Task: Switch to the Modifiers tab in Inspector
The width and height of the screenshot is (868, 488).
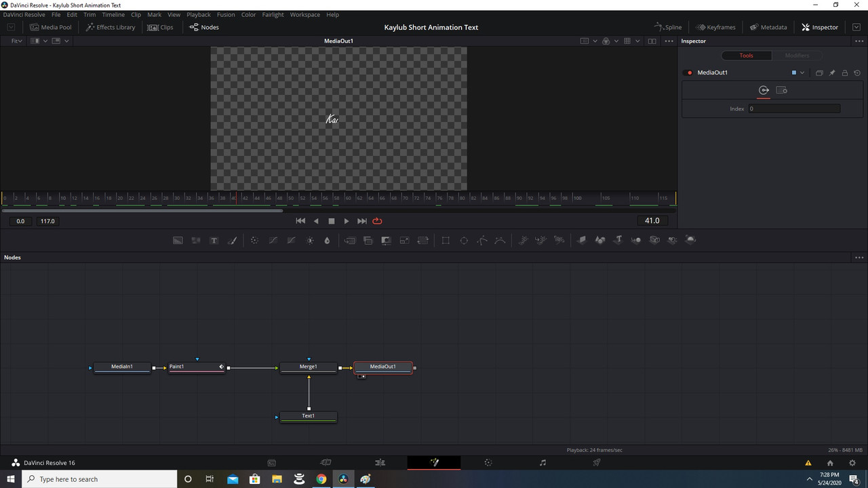Action: [797, 55]
